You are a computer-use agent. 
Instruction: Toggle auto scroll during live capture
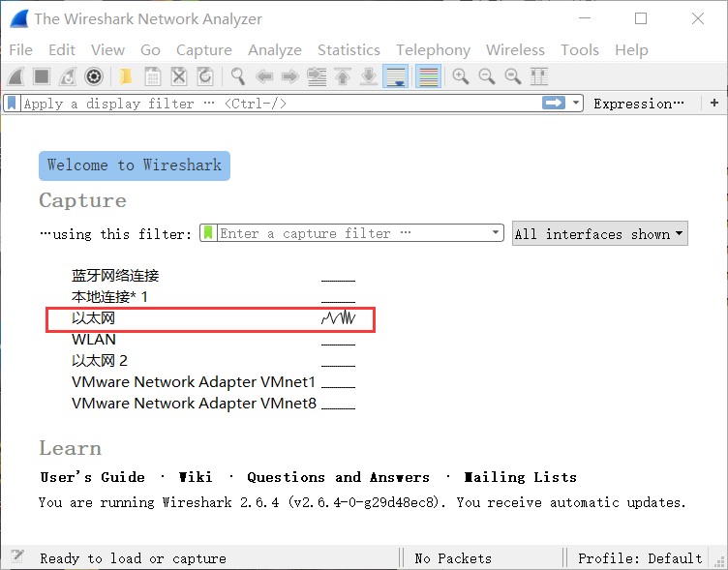click(x=396, y=76)
